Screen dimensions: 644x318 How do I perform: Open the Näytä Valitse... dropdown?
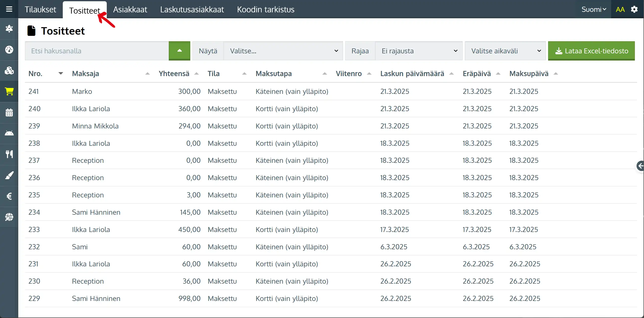[x=283, y=51]
